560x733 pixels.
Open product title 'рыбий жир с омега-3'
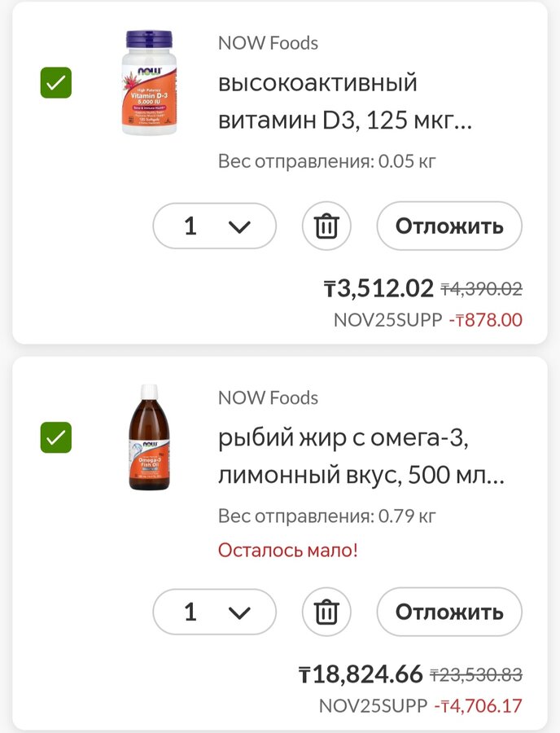(361, 457)
